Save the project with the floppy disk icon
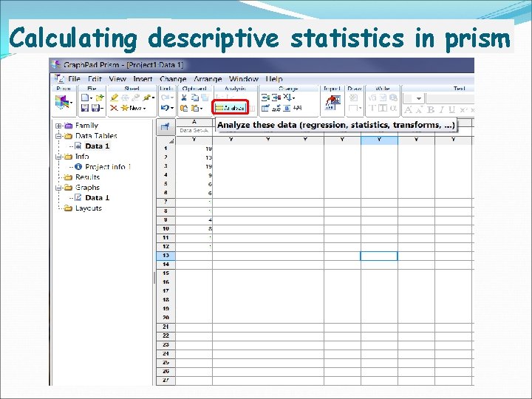Viewport: 532px width, 399px height. [85, 108]
